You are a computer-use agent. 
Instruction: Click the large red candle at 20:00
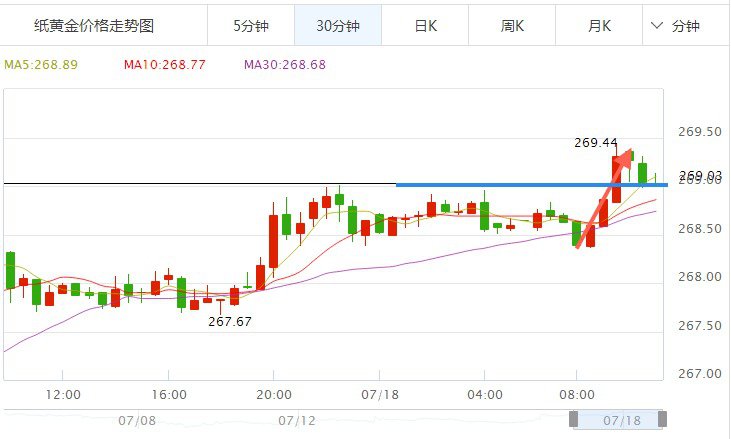pyautogui.click(x=274, y=241)
